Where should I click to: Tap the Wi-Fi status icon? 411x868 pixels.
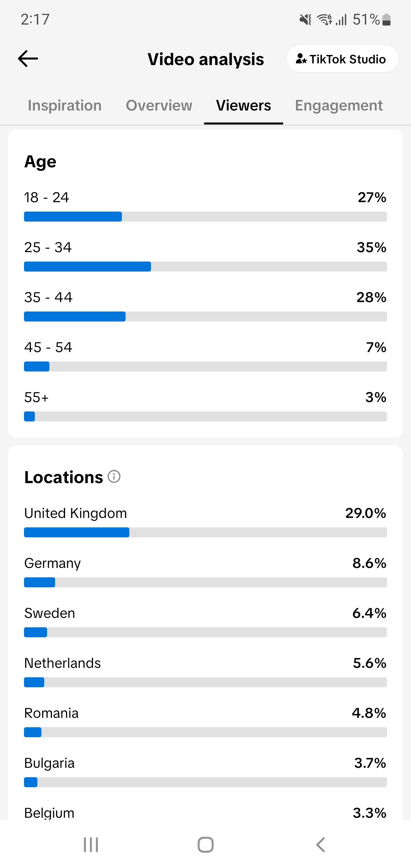pos(325,19)
